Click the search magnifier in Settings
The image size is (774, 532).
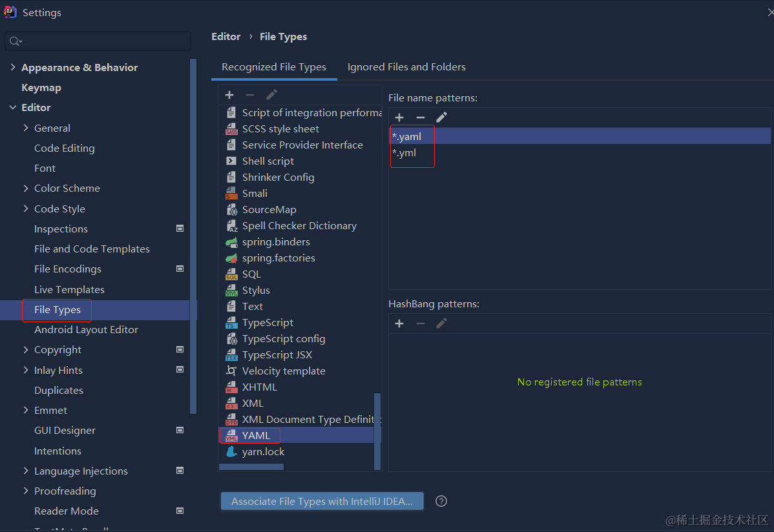[x=14, y=40]
